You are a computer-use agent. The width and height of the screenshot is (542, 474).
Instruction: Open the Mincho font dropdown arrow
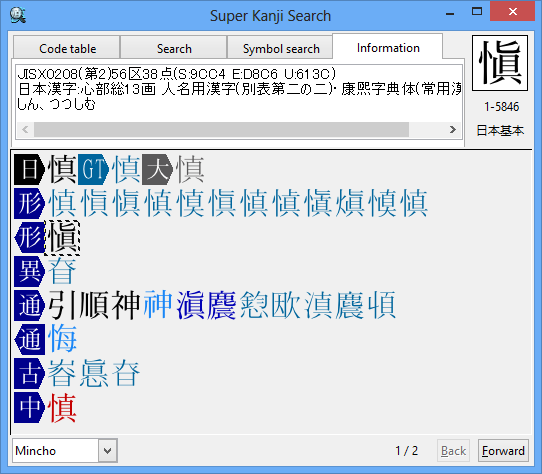tap(108, 450)
